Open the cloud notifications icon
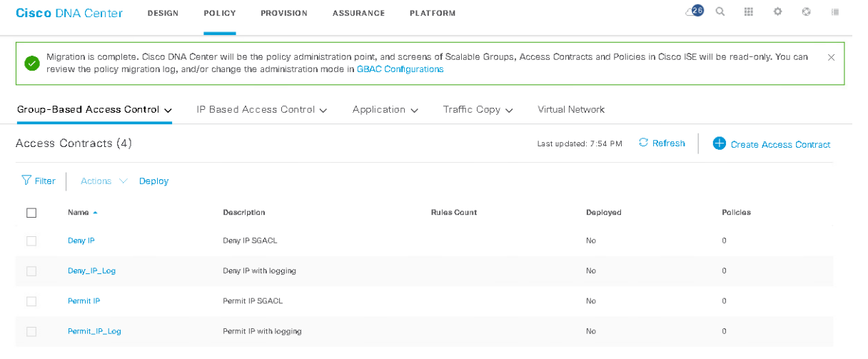 (x=694, y=11)
